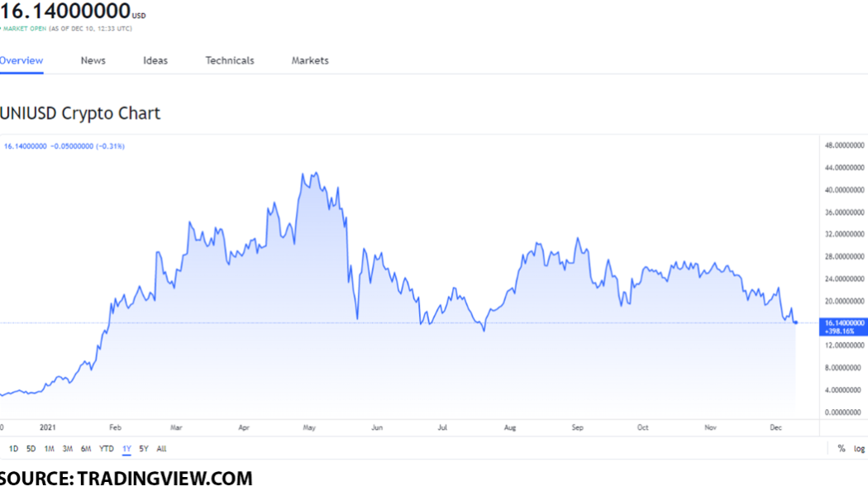This screenshot has width=868, height=496.
Task: Open the Ideas tab
Action: point(155,60)
